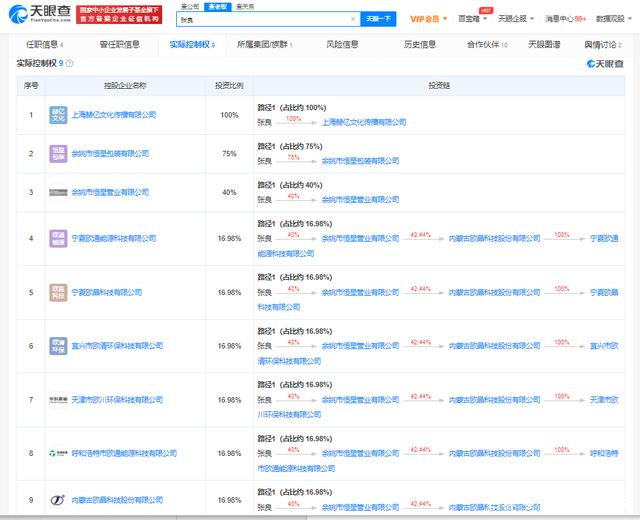The image size is (640, 520).
Task: Click the 余姚市恒星包装 company logo icon
Action: click(x=59, y=153)
